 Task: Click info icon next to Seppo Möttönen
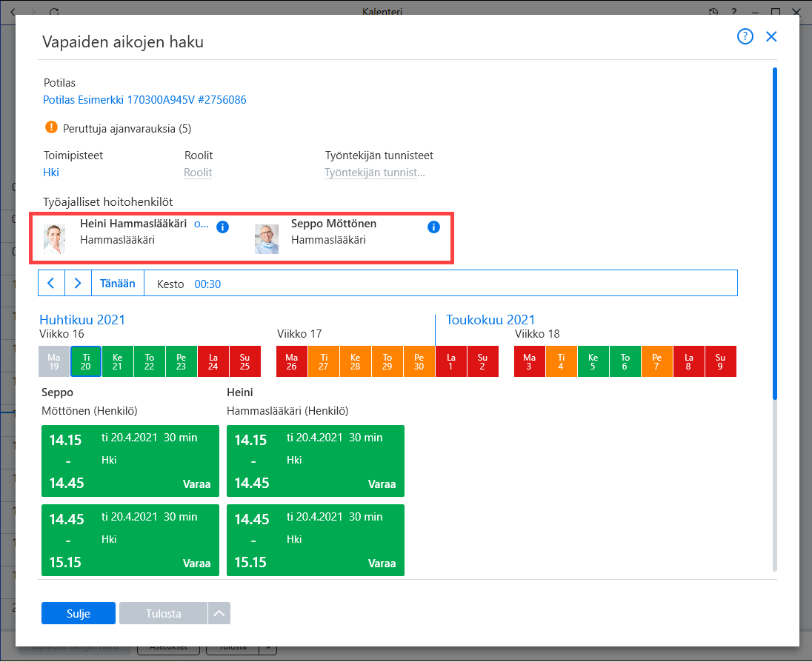coord(433,227)
